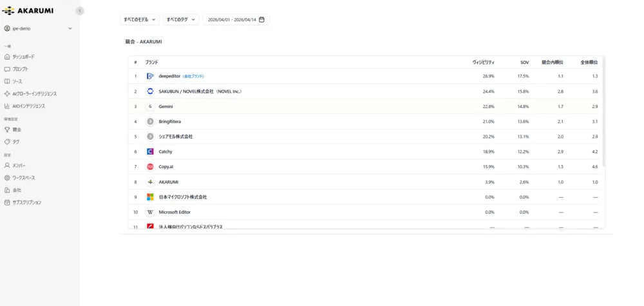Click the table's vertical scrollbar
Image resolution: width=644 pixels, height=306 pixels.
coord(603,111)
